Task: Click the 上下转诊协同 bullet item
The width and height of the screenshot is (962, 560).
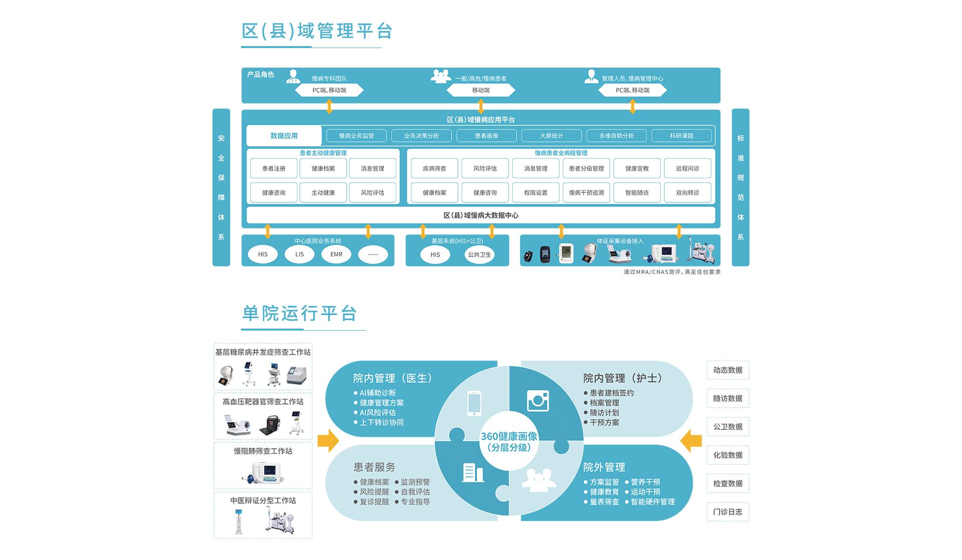Action: tap(379, 422)
